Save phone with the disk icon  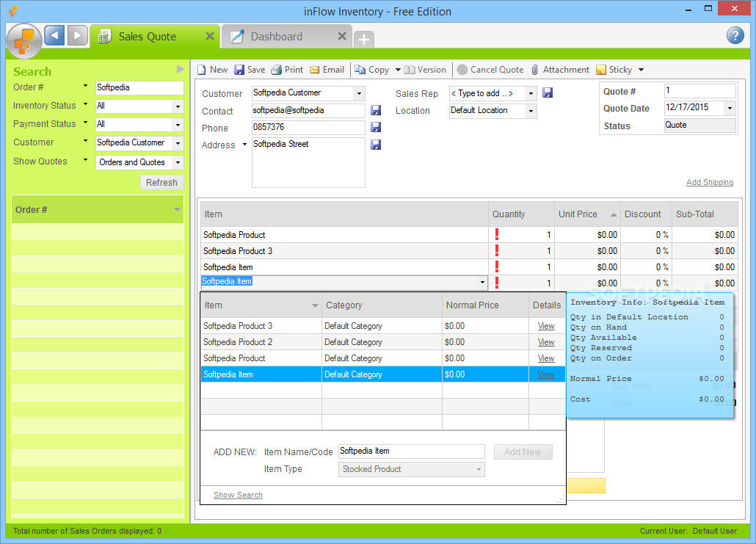pos(376,127)
